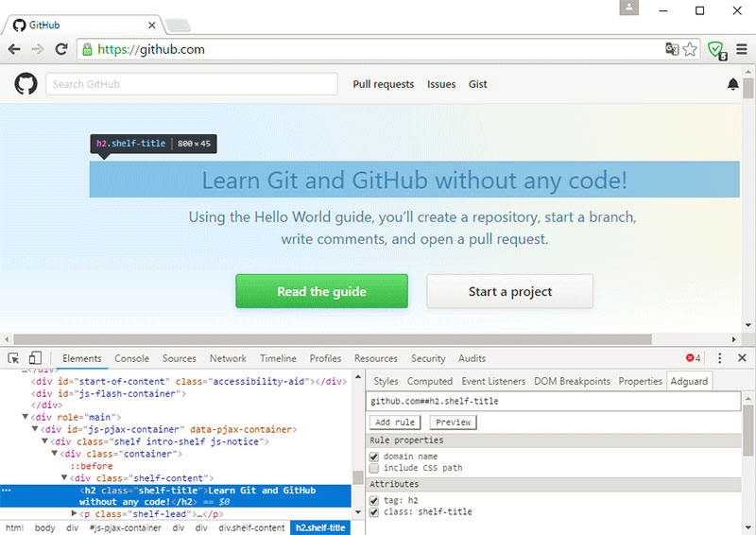
Task: Uncheck the domain name checkbox
Action: [x=375, y=457]
